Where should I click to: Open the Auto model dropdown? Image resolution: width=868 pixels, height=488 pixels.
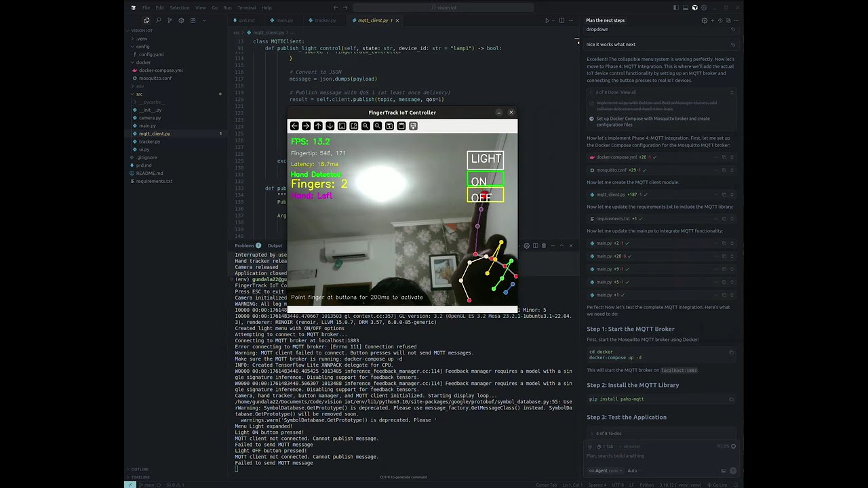pos(633,470)
